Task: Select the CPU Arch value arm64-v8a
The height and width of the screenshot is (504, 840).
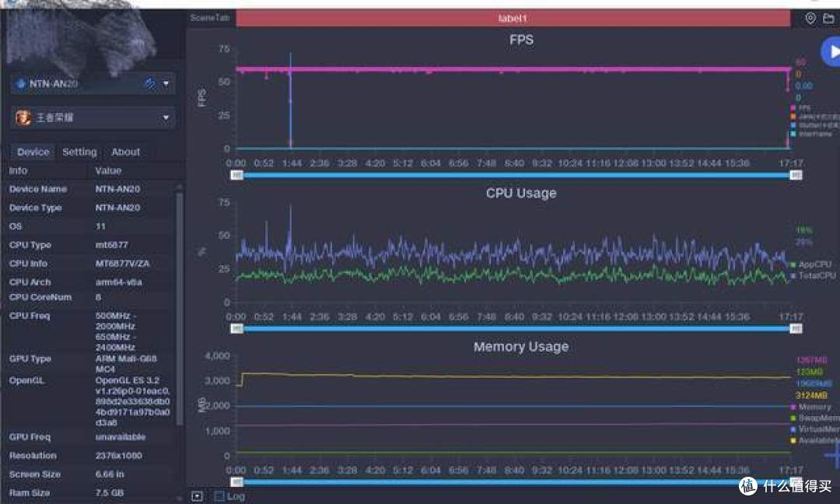Action: point(118,282)
